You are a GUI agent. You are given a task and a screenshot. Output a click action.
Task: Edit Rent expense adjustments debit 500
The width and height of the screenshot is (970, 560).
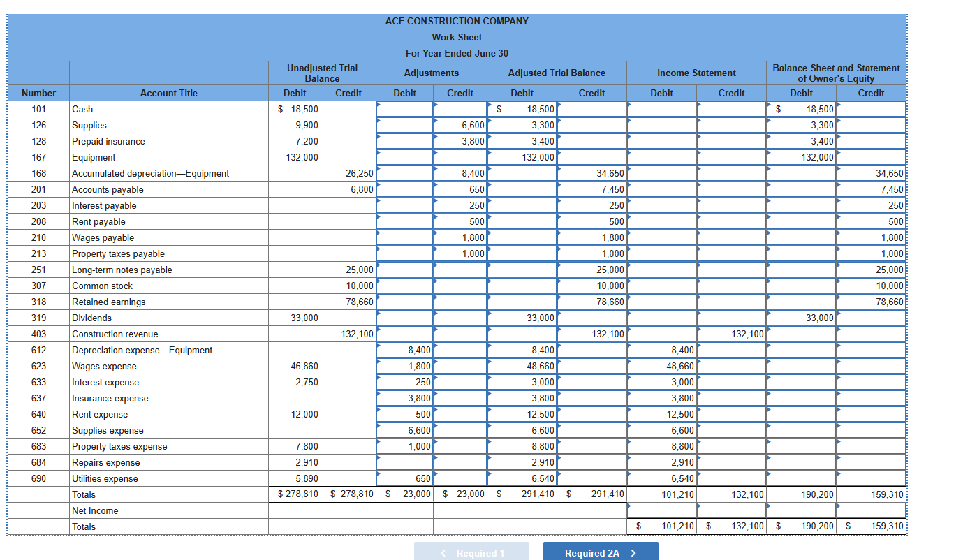[404, 414]
